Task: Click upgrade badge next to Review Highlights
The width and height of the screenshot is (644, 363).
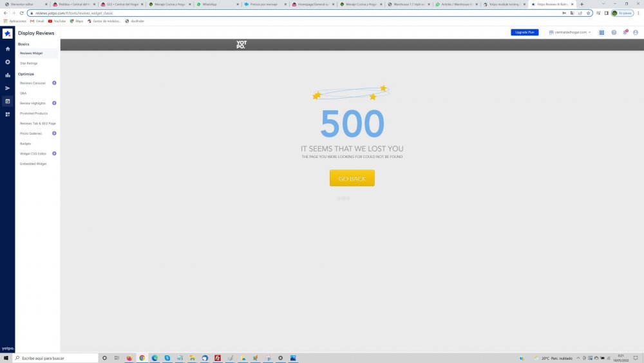Action: point(54,103)
